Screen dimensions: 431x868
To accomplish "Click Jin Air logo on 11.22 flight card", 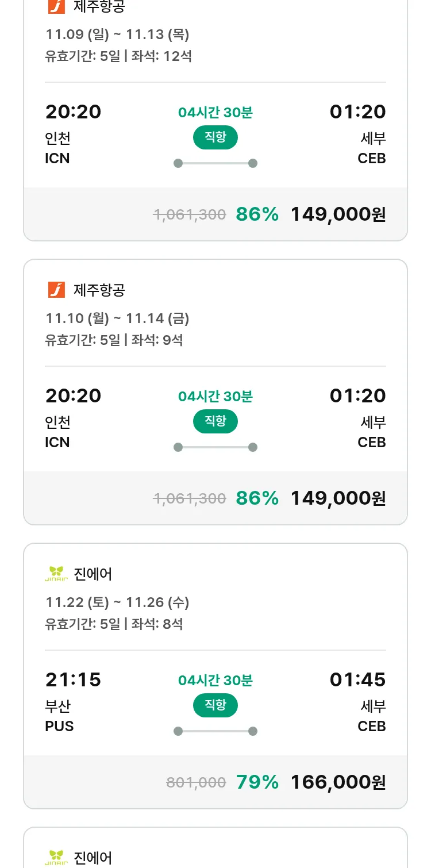I will click(x=56, y=574).
